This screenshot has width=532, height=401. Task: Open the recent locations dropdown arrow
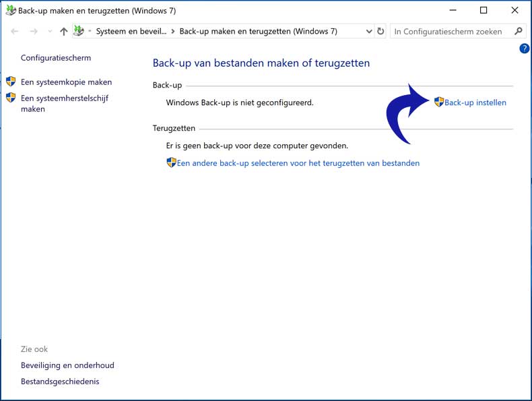coord(51,32)
